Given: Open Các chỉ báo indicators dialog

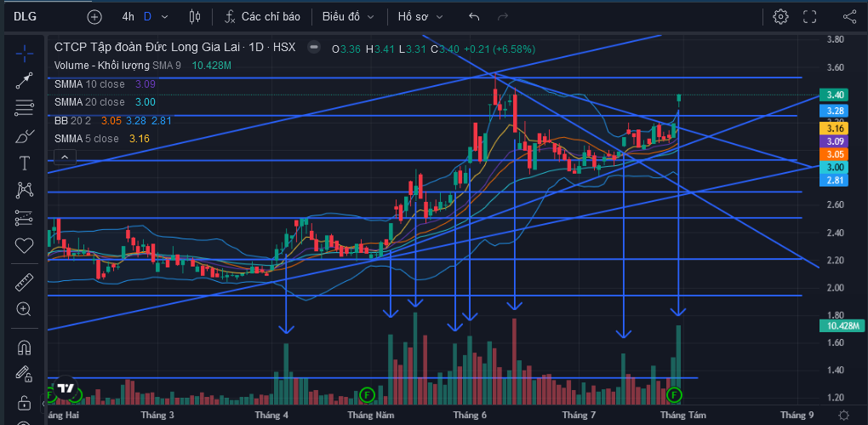Looking at the screenshot, I should pos(262,17).
